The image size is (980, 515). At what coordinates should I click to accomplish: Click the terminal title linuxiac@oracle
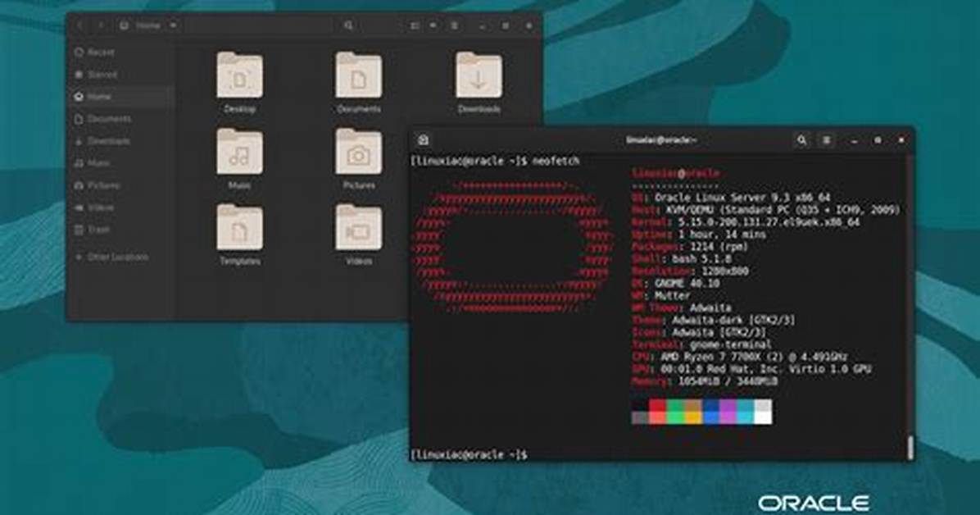[661, 140]
